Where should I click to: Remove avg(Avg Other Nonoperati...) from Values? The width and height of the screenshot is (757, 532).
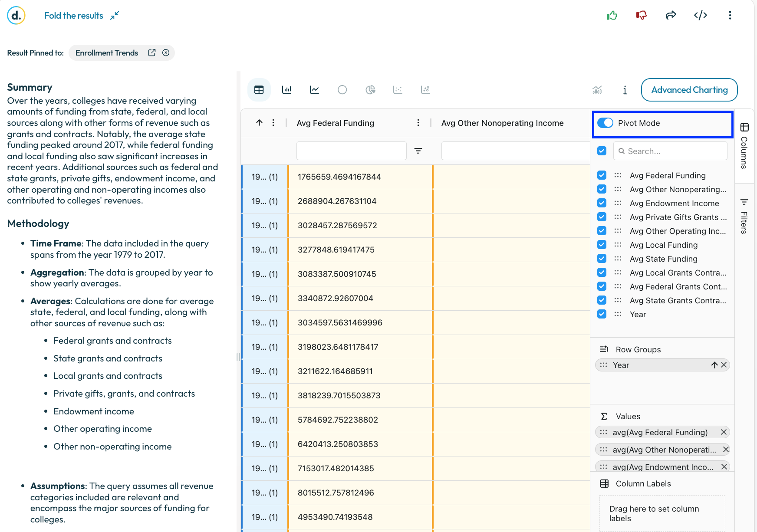click(x=726, y=450)
